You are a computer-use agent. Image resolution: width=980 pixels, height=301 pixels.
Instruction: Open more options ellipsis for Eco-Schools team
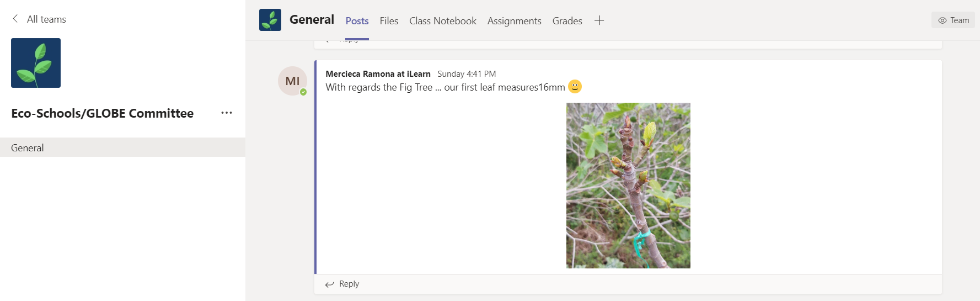coord(227,113)
